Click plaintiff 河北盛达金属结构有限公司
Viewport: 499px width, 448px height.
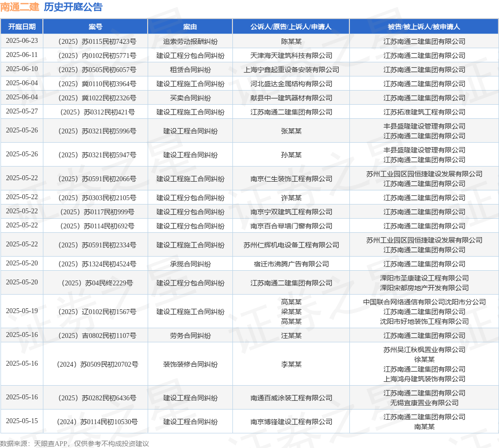(x=291, y=84)
